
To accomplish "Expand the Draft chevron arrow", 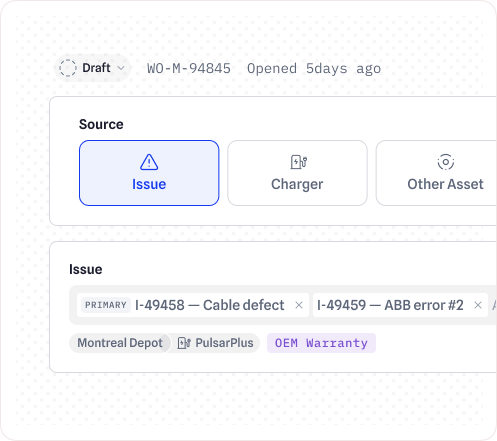I will 121,68.
